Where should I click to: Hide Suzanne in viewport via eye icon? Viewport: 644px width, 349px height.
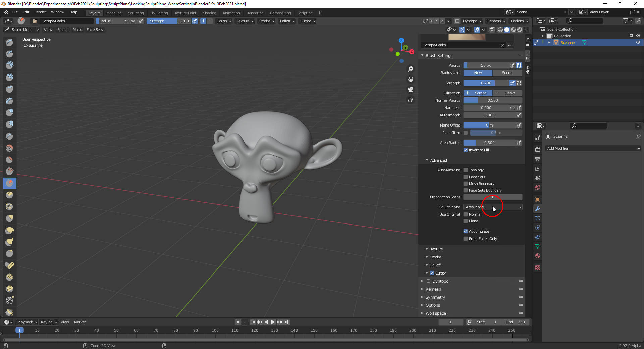point(638,43)
